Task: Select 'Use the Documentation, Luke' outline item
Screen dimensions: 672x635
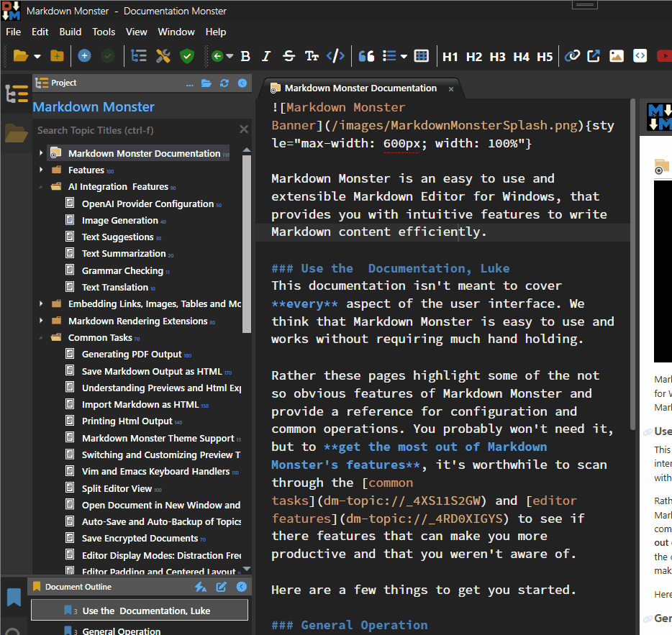Action: (x=140, y=611)
